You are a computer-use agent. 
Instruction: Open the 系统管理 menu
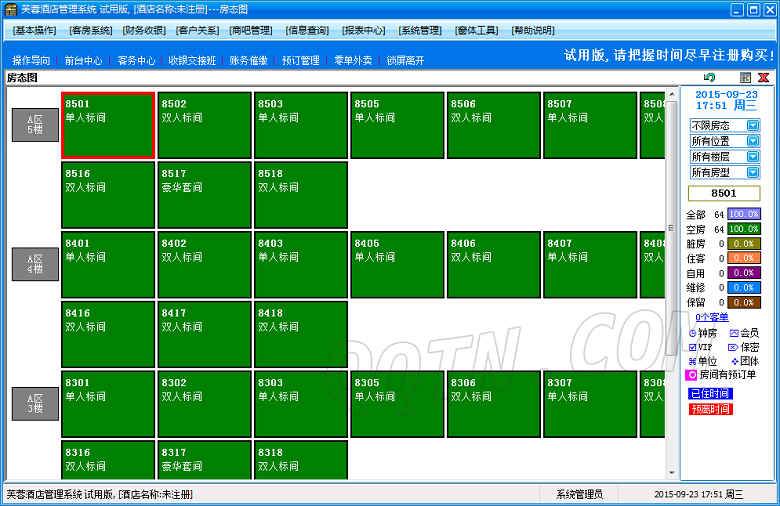coord(420,30)
